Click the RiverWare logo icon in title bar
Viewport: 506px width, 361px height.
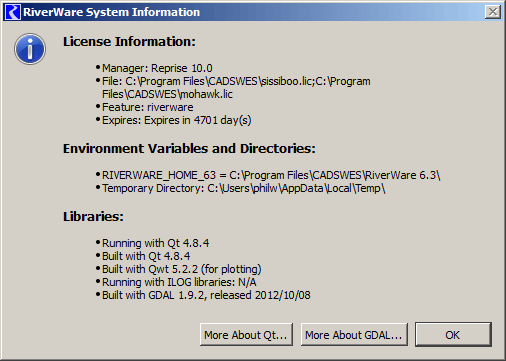pyautogui.click(x=13, y=12)
